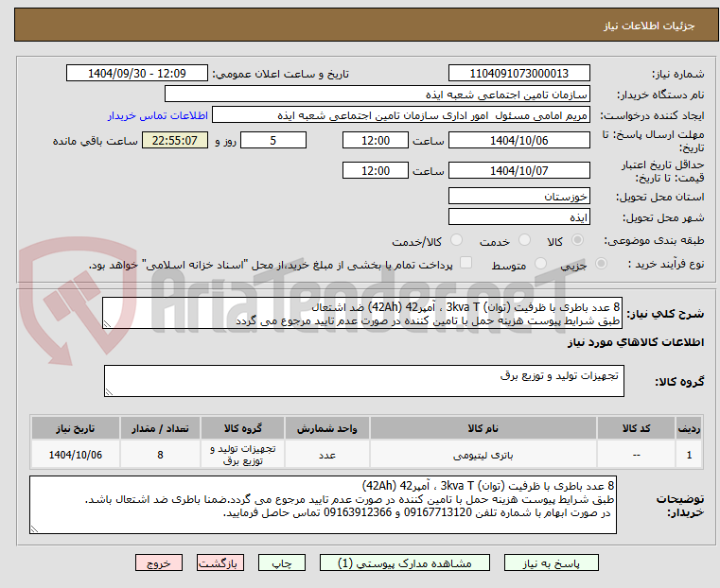Click the نام کالا column header
The height and width of the screenshot is (588, 720).
[483, 428]
